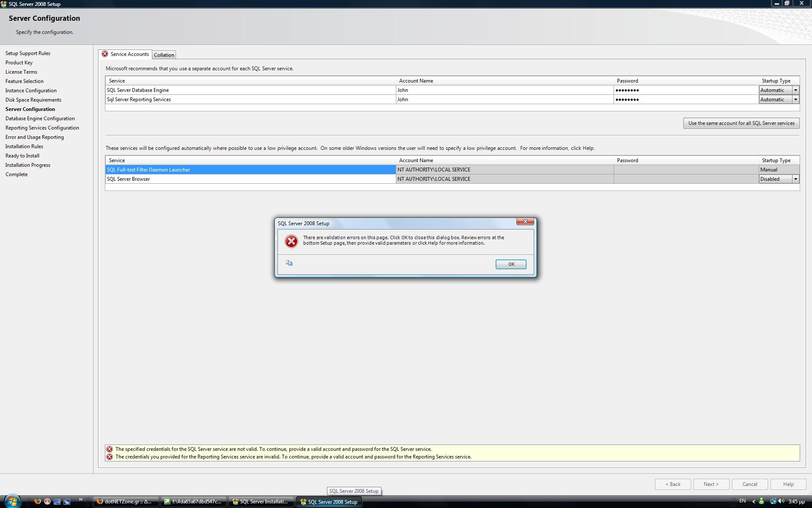This screenshot has height=508, width=812.
Task: Click the Next button
Action: 711,484
